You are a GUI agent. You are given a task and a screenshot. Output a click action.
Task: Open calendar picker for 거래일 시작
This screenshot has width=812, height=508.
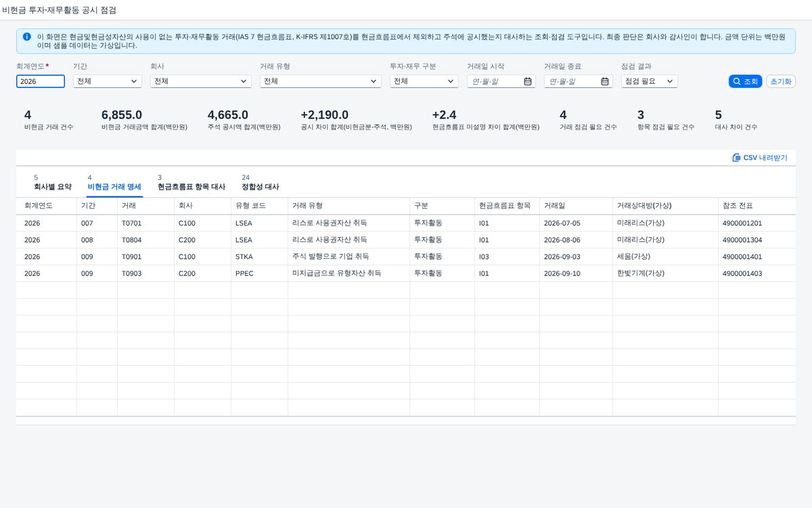click(528, 81)
